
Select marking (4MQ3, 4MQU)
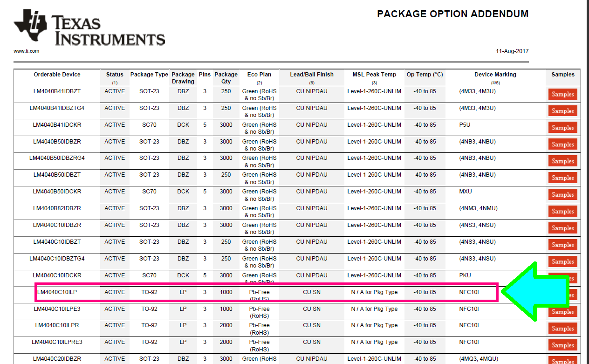(478, 359)
